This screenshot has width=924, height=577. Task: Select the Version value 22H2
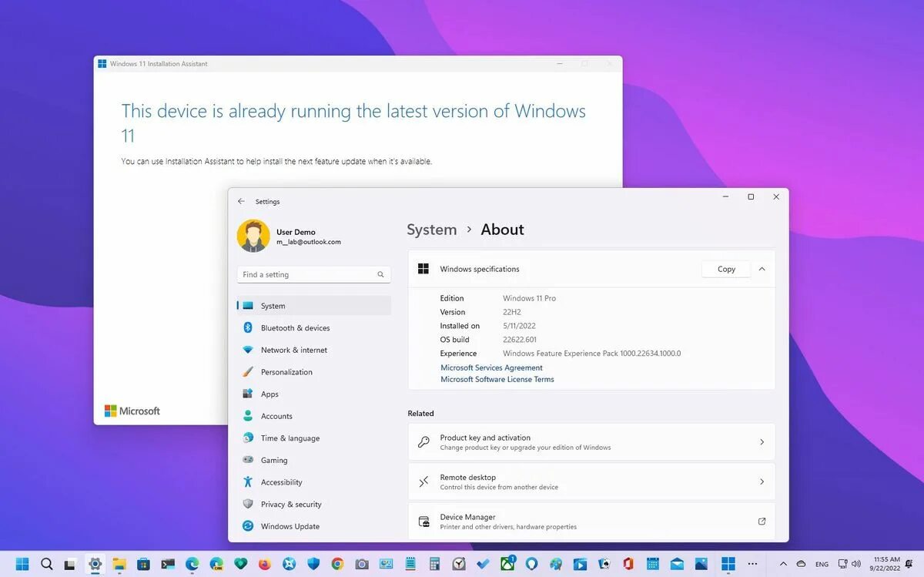[x=512, y=312]
